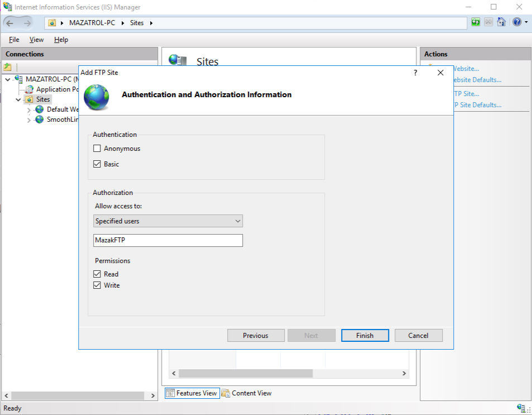Click Add Website link in Actions
Screen dimensions: 532x415
point(466,69)
